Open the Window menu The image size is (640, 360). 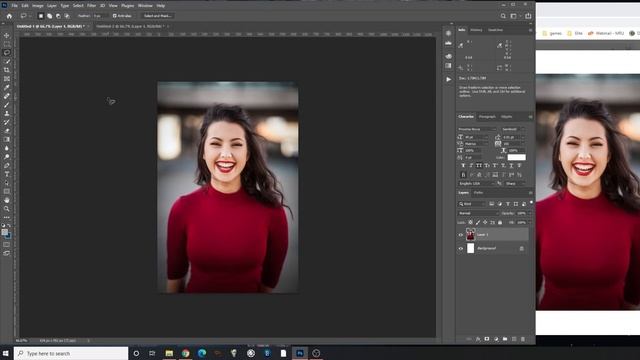[145, 6]
